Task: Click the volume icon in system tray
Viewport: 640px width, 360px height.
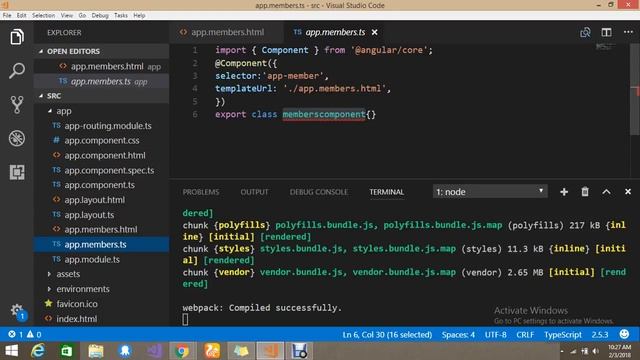Action: click(x=596, y=351)
